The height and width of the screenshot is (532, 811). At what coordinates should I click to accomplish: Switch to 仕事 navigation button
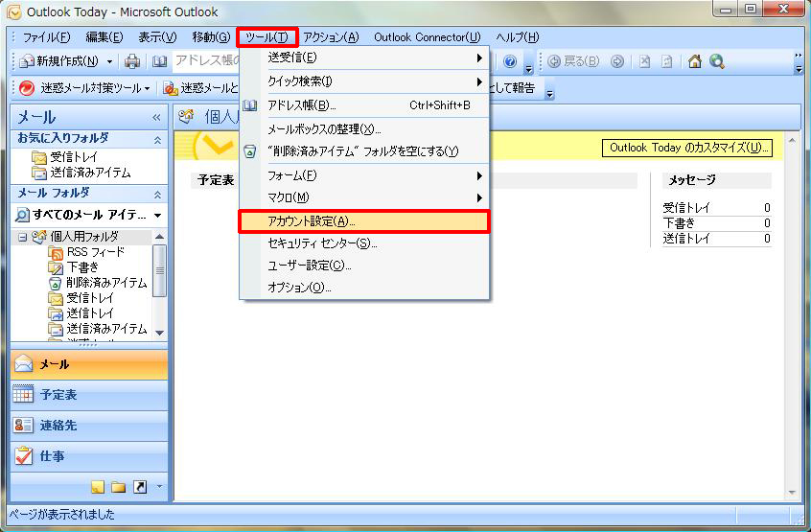click(89, 456)
